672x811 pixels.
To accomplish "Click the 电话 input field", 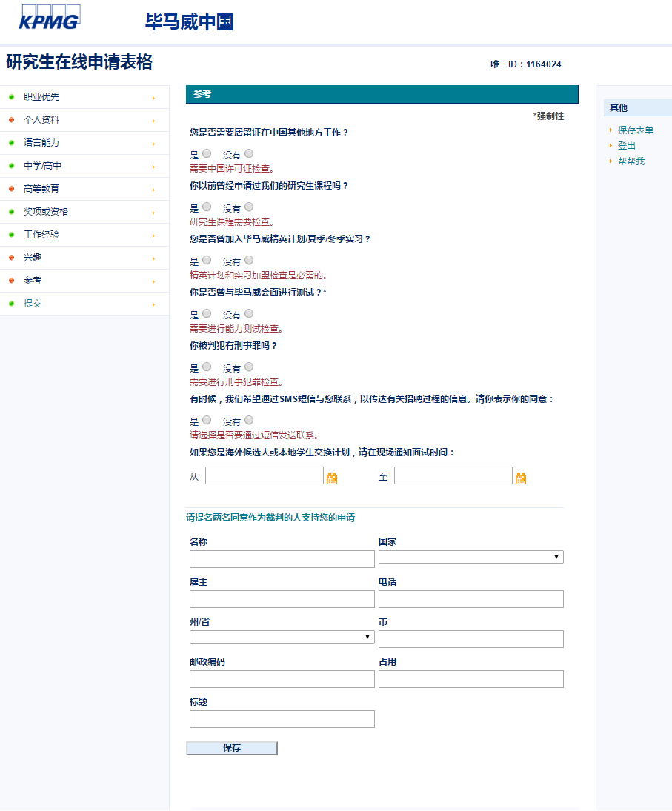I will 470,599.
